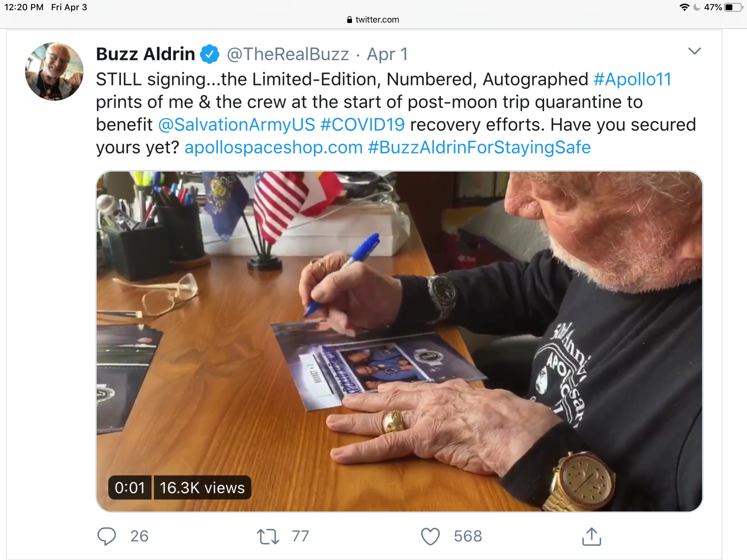Viewport: 747px width, 560px height.
Task: Open the Apr 1 tweet timestamp
Action: pos(387,54)
